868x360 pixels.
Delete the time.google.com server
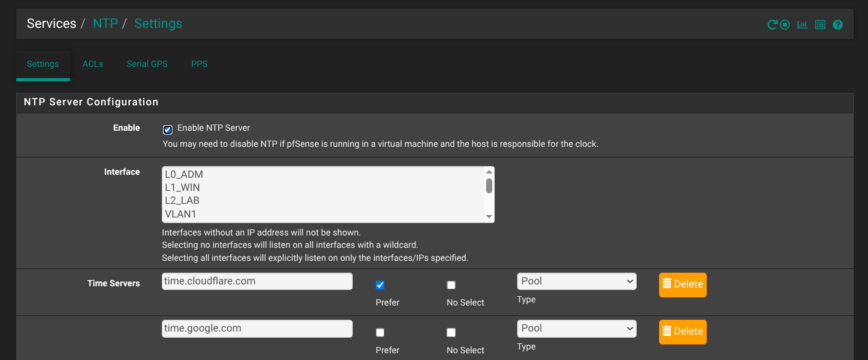[x=683, y=332]
